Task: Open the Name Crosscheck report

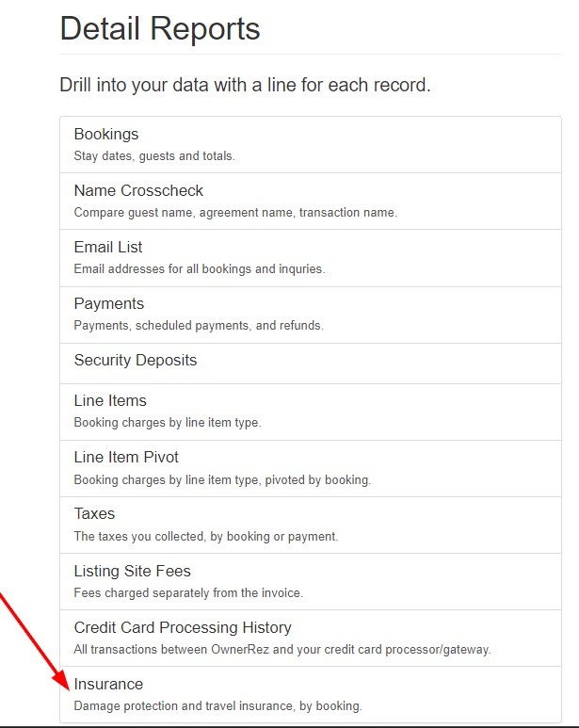Action: coord(138,191)
